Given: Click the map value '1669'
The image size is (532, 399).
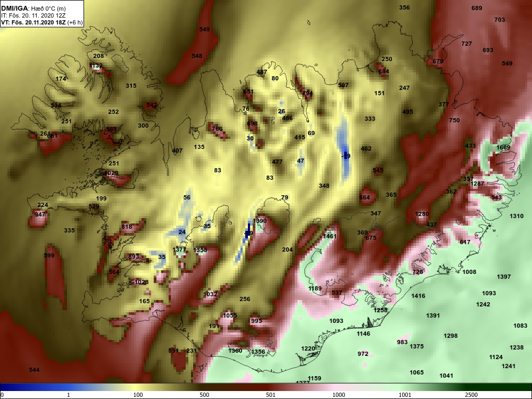Looking at the screenshot, I should pyautogui.click(x=503, y=147).
